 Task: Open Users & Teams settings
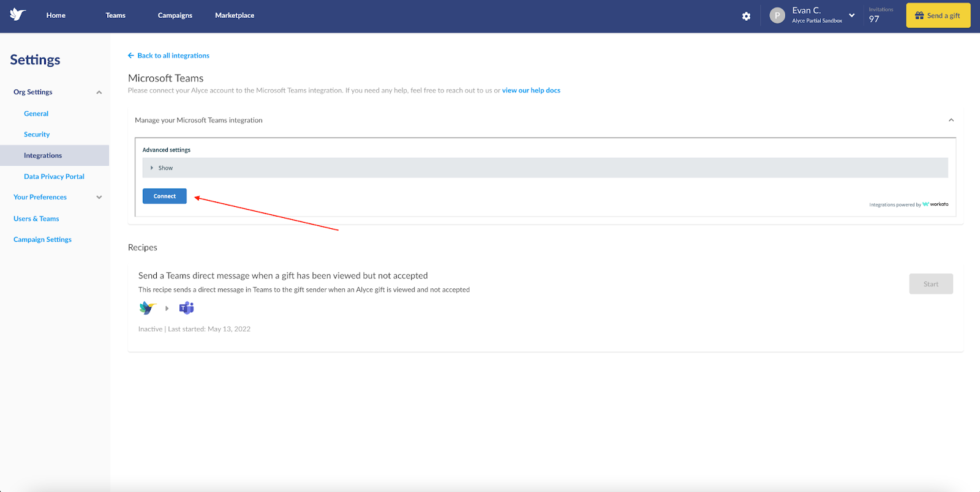(x=36, y=218)
